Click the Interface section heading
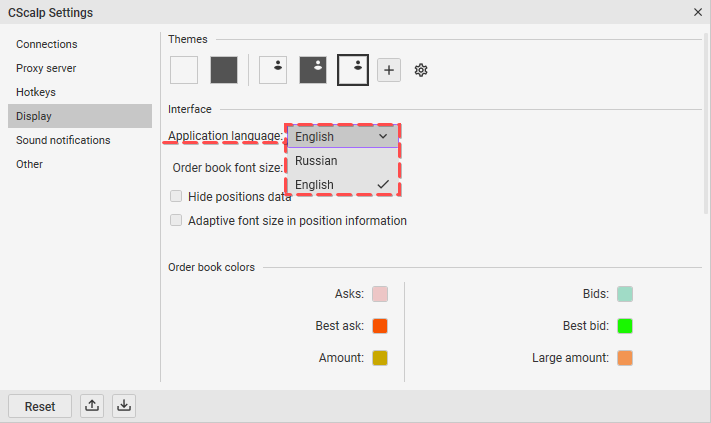711x423 pixels. coord(190,109)
